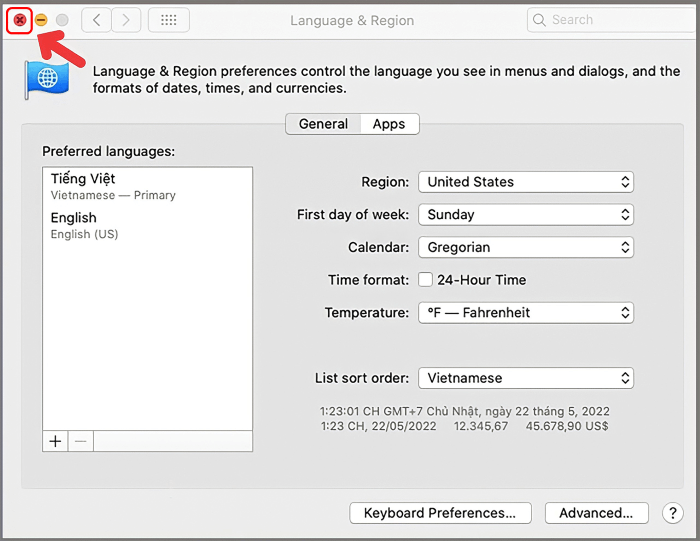Change the Temperature unit dropdown
This screenshot has height=541, width=700.
(526, 313)
